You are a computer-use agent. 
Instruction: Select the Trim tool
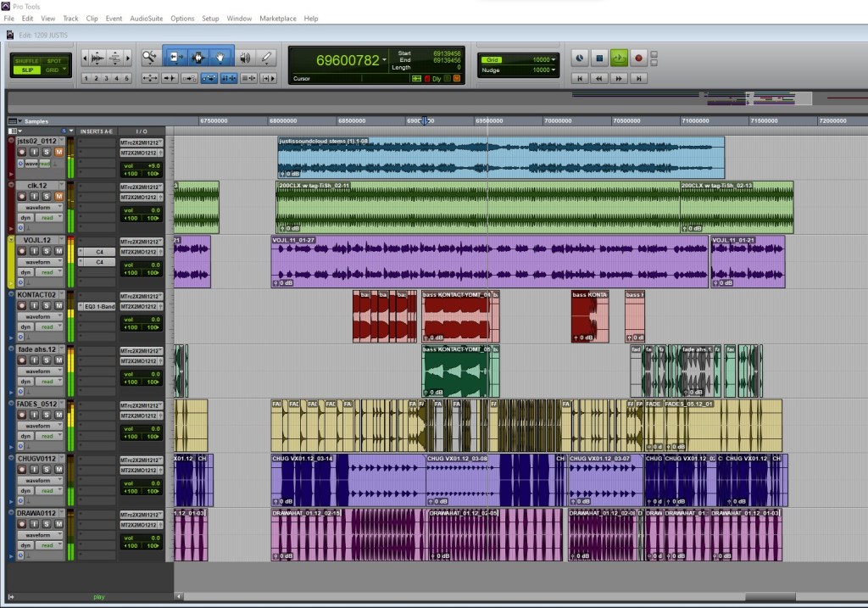(175, 58)
